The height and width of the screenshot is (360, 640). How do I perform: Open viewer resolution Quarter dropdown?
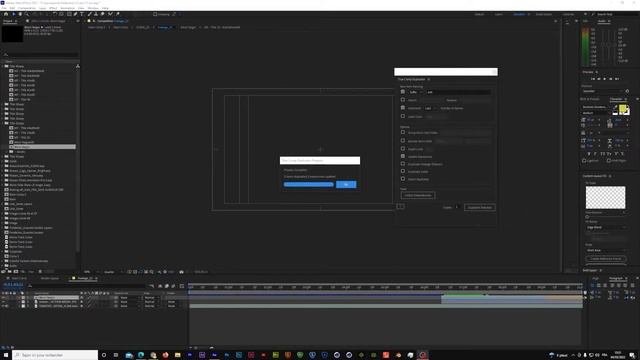(x=112, y=272)
